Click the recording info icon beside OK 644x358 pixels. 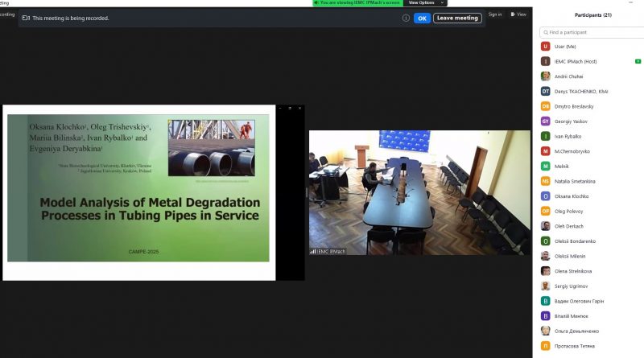[x=406, y=18]
